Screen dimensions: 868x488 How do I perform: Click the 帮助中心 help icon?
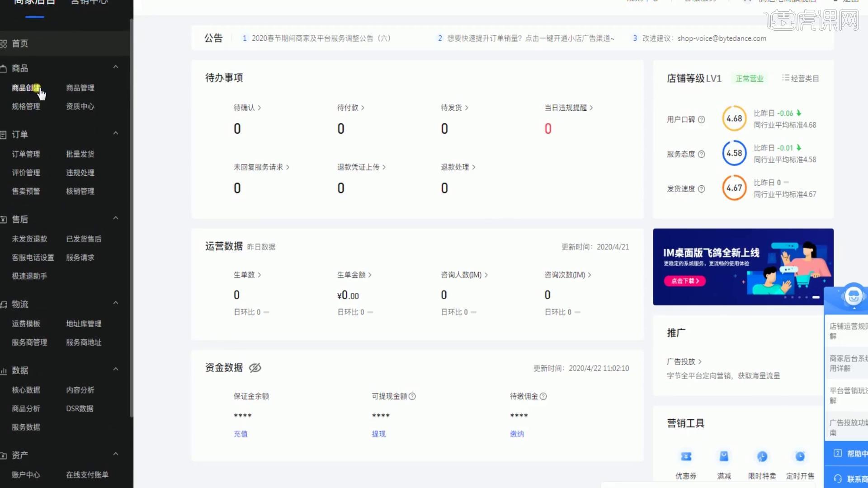coord(838,453)
